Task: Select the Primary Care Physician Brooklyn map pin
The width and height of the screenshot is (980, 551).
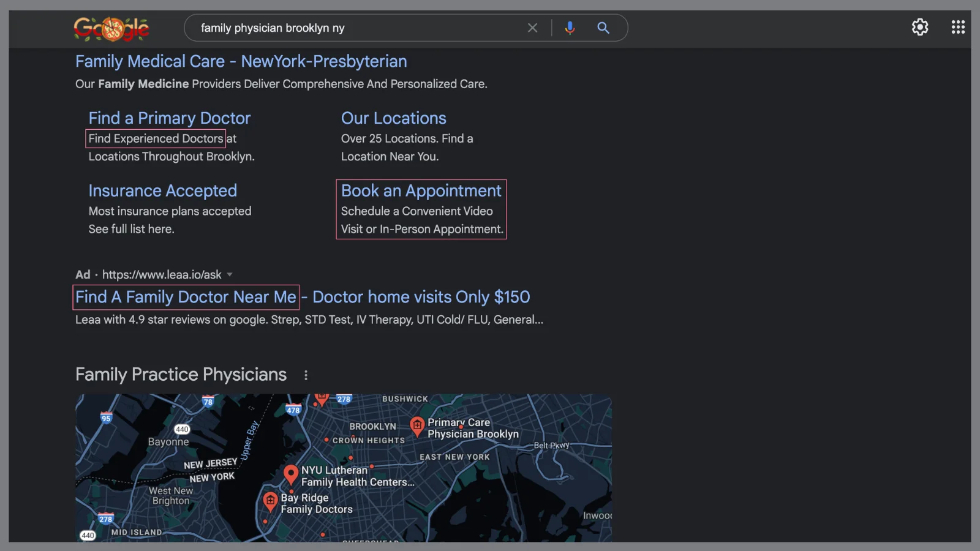Action: [417, 426]
